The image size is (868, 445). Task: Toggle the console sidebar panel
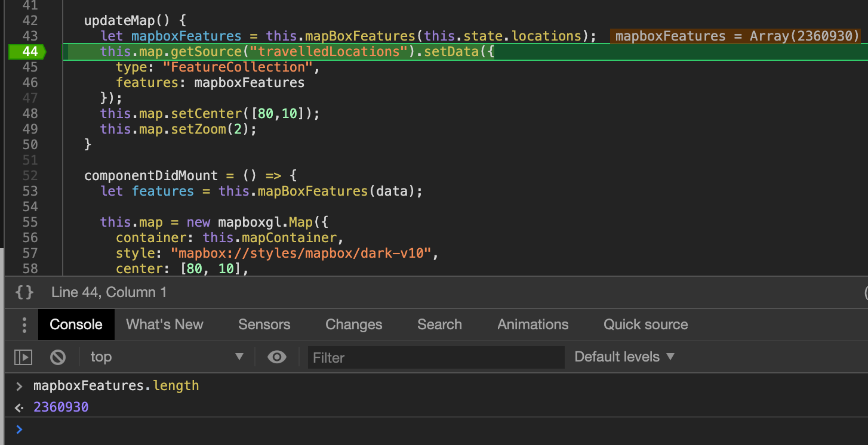23,357
